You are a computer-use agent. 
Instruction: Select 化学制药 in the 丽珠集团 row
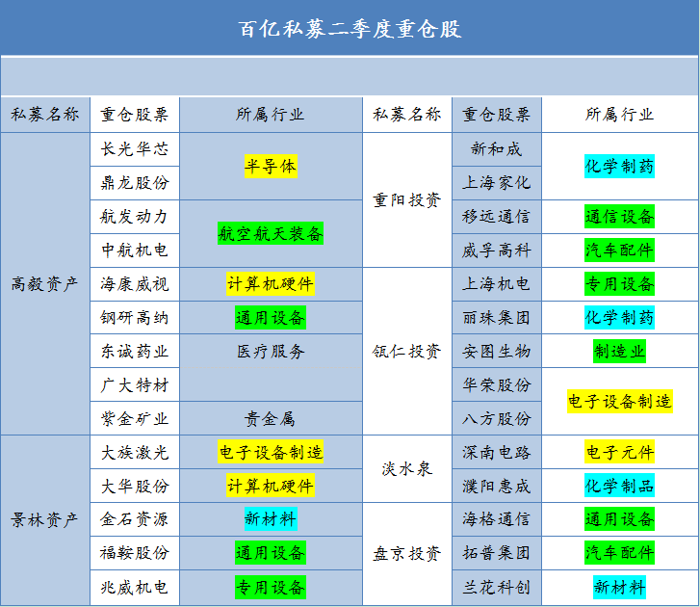pos(620,318)
